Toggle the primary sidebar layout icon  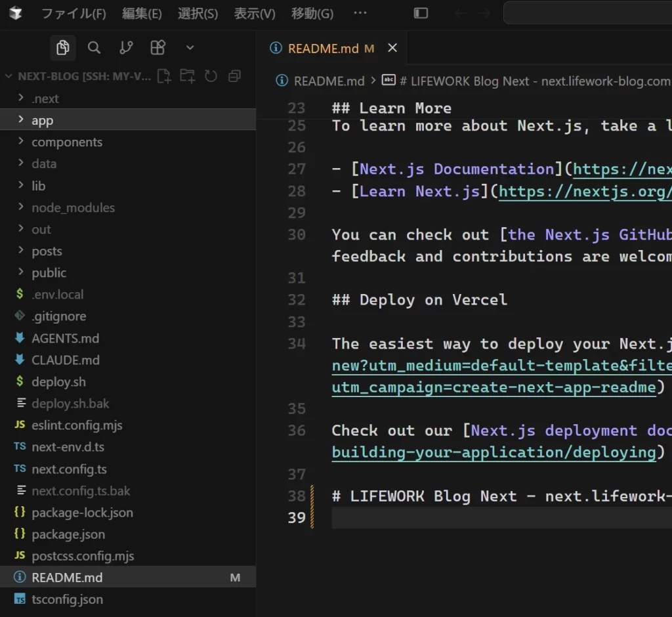pyautogui.click(x=421, y=13)
